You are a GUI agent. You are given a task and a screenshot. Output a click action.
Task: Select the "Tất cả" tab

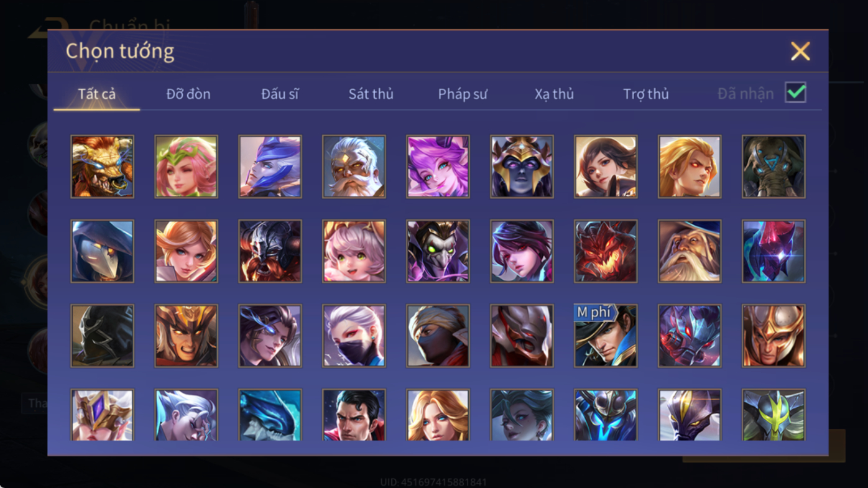[x=97, y=94]
